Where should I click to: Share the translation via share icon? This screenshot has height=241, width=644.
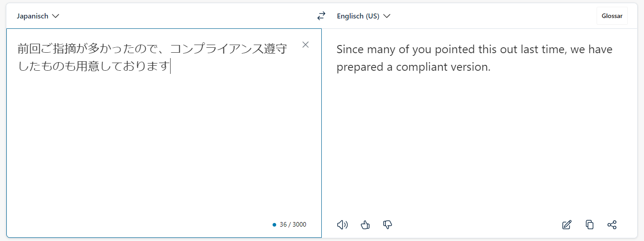pyautogui.click(x=612, y=224)
